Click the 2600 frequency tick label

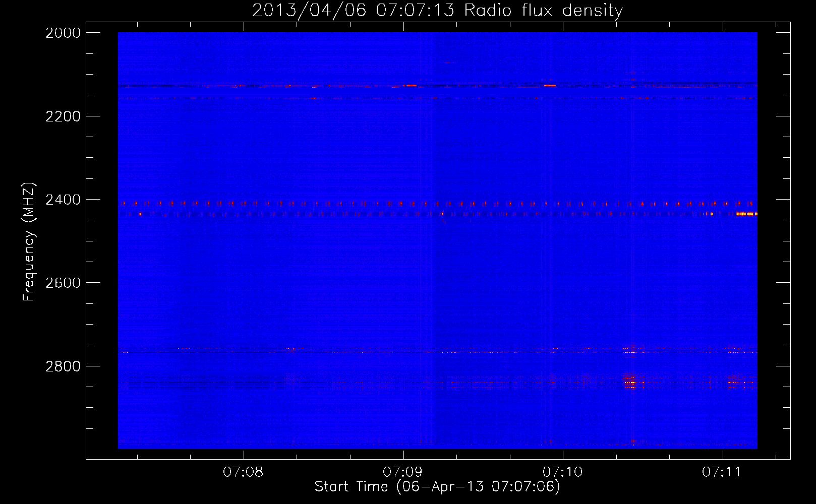click(x=63, y=283)
